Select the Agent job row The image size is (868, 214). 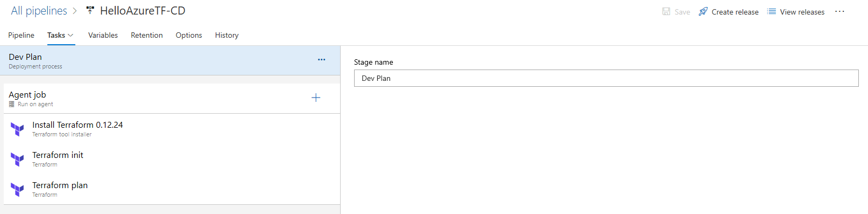click(172, 98)
